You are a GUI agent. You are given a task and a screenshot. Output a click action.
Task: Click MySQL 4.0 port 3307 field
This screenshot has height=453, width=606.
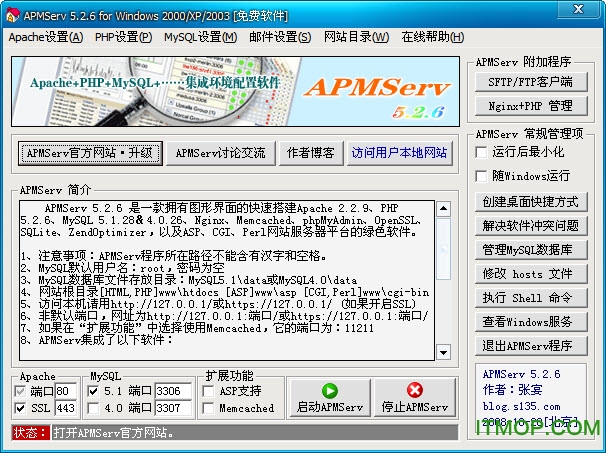173,408
